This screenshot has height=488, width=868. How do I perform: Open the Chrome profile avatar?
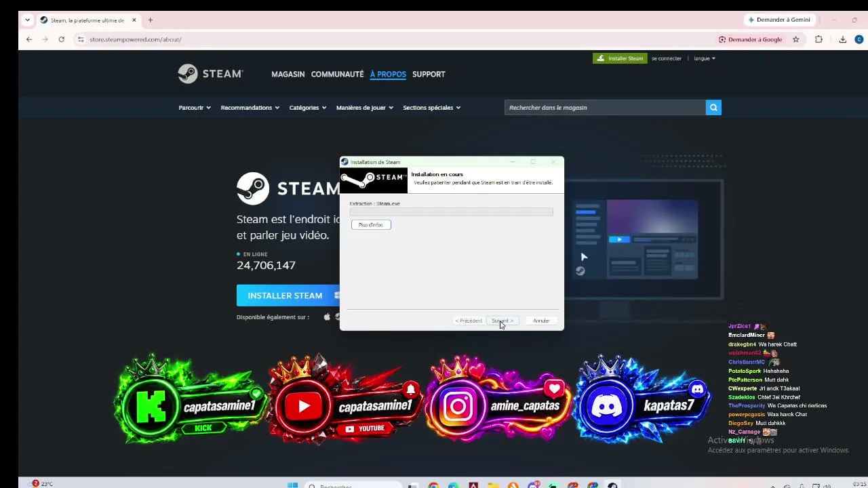point(859,39)
